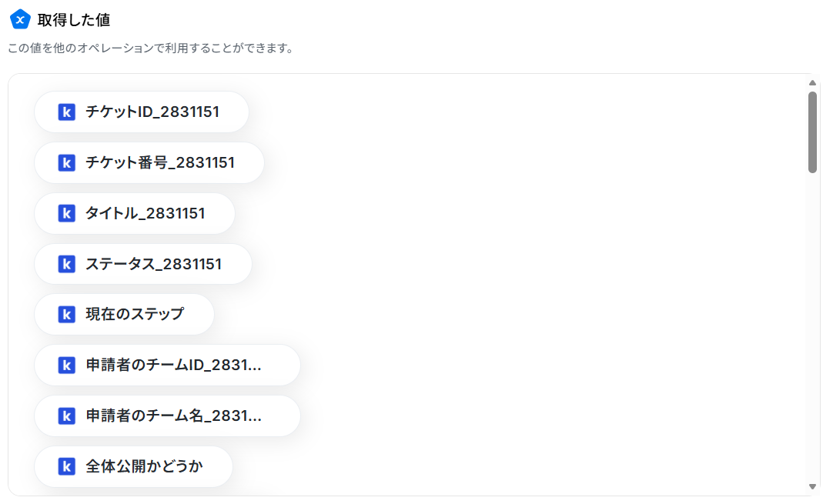Pick the 申請者のチーム名_2831... chip

(x=167, y=416)
